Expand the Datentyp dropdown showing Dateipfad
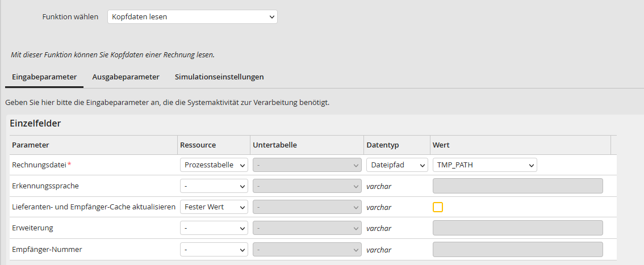Screen dimensions: 644x265 click(x=397, y=165)
